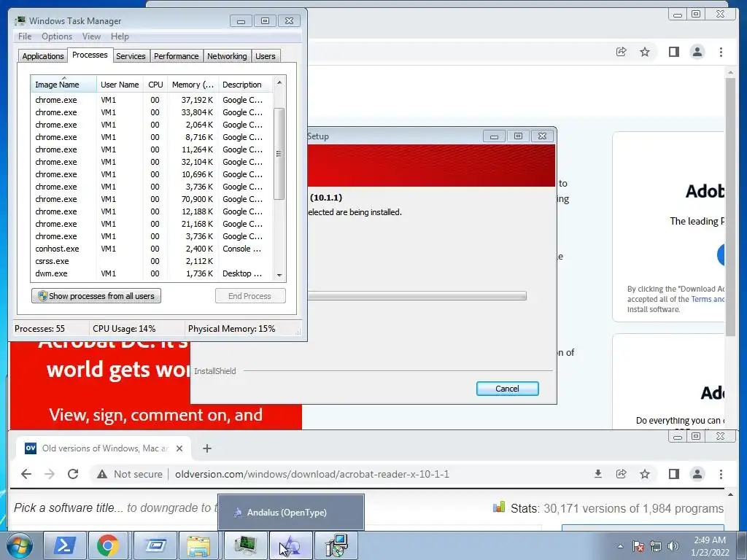Toggle side panel in lower Chrome window
Image resolution: width=747 pixels, height=560 pixels.
click(673, 474)
